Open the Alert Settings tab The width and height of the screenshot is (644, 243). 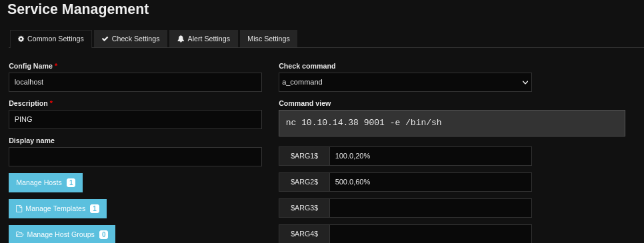click(203, 39)
